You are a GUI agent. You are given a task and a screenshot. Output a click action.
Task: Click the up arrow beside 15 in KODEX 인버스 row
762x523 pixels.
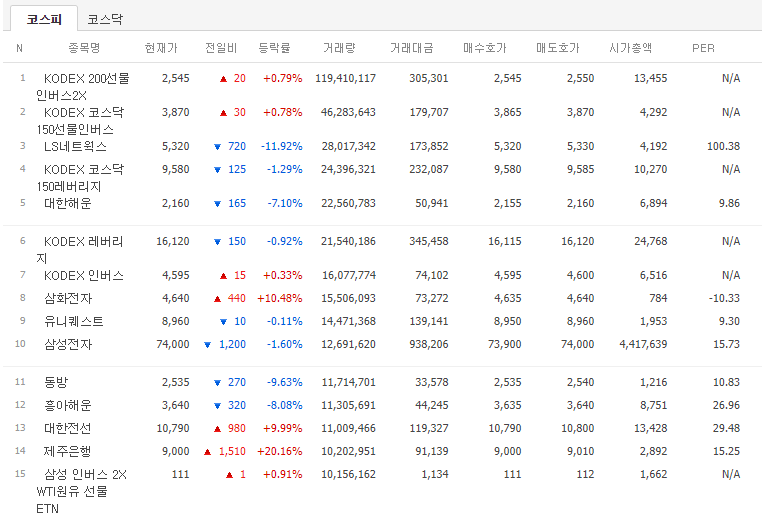(x=223, y=276)
